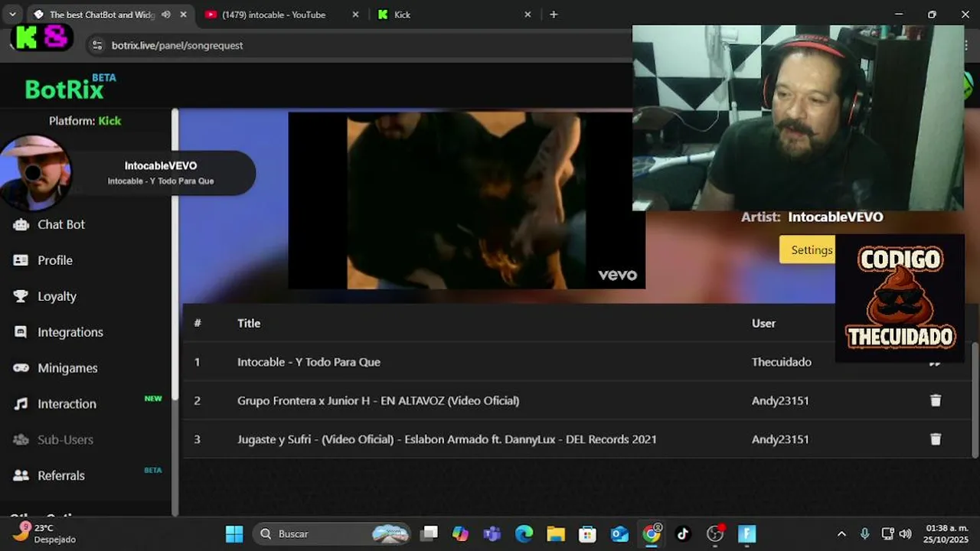
Task: Open Outlook from the taskbar
Action: [619, 533]
